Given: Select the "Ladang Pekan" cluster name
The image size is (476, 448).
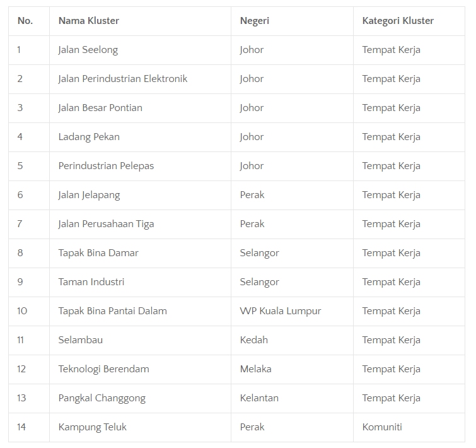Looking at the screenshot, I should coord(89,137).
